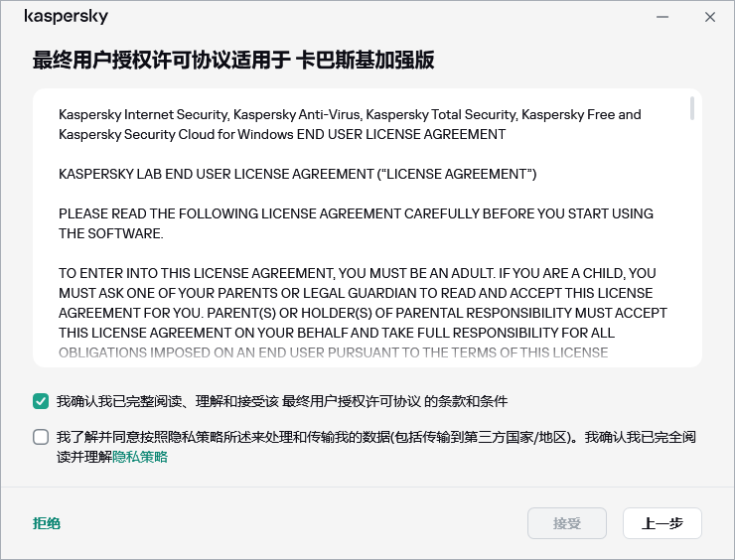Close the Kaspersky setup window
735x560 pixels.
tap(710, 17)
